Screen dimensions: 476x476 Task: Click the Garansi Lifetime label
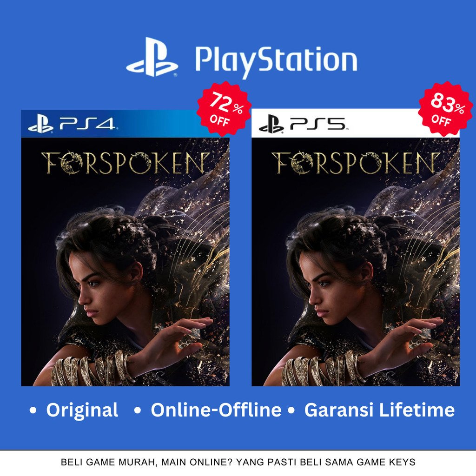[x=379, y=410]
